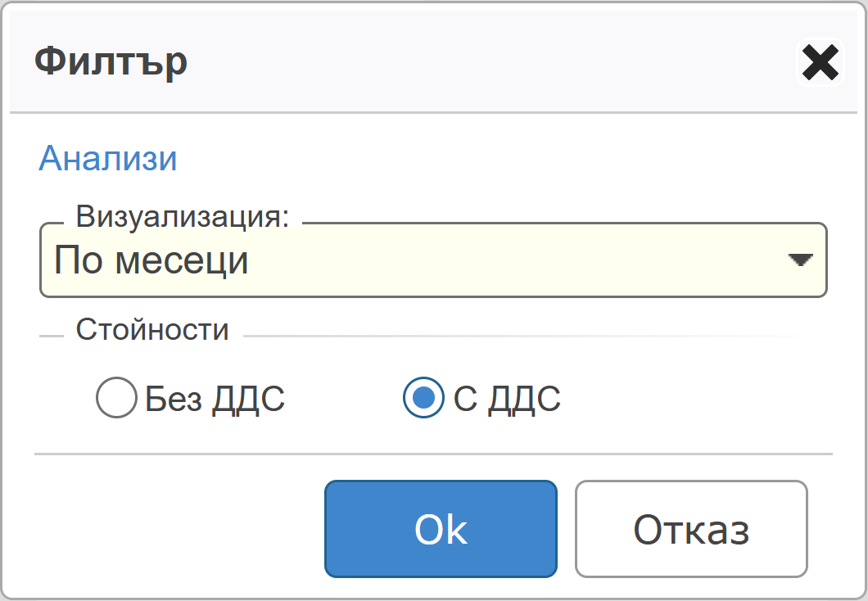Click the "Визуализация:" field label
868x601 pixels.
(x=183, y=217)
